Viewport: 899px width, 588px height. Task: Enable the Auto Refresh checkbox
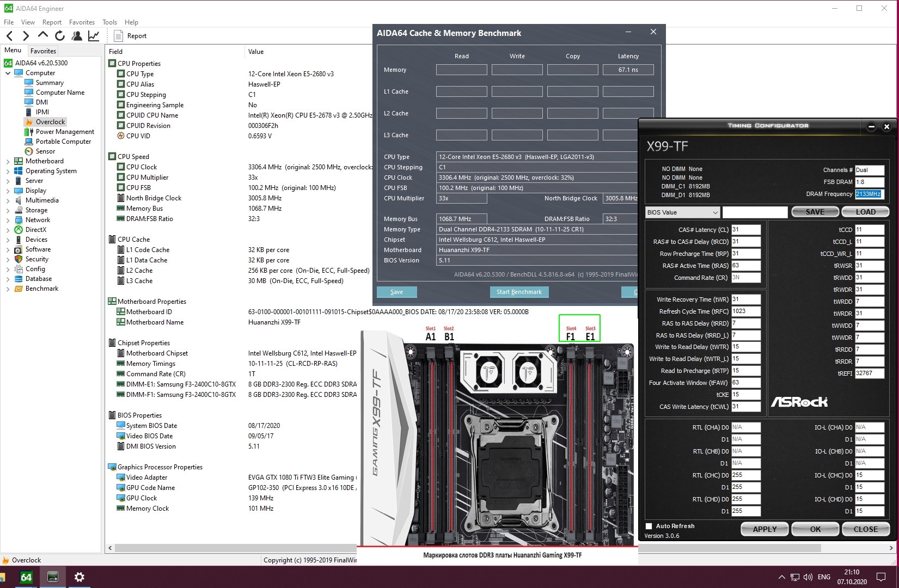coord(649,526)
